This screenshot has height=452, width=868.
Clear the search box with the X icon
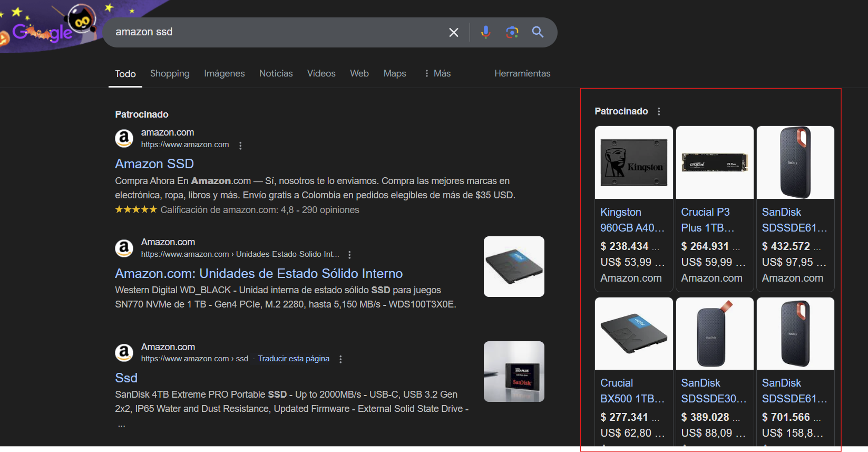[453, 32]
